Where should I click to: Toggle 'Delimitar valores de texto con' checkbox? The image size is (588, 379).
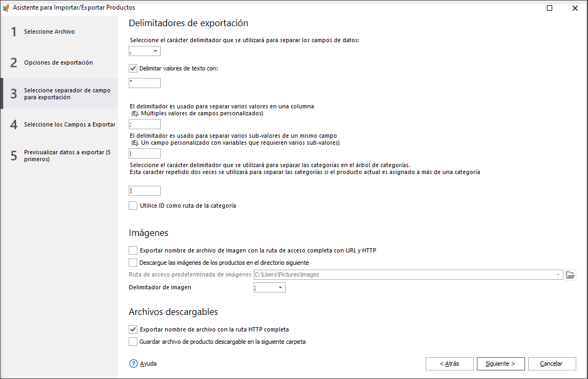coord(133,68)
